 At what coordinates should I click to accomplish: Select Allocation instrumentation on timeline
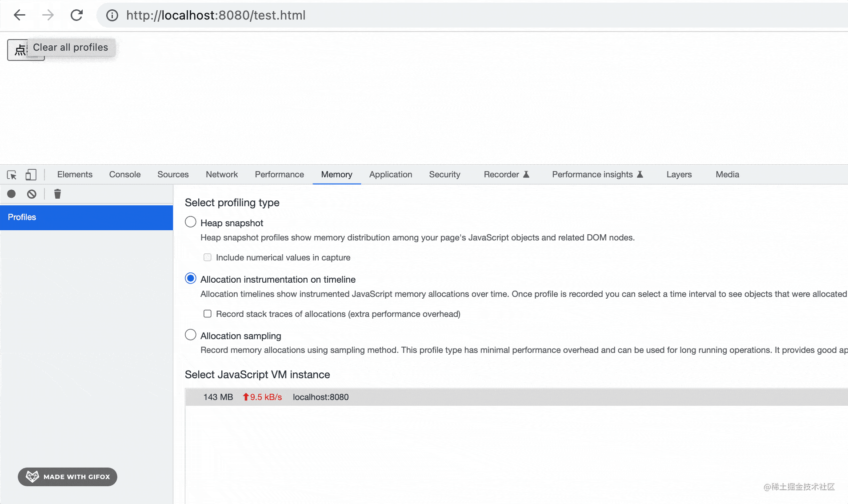[191, 278]
